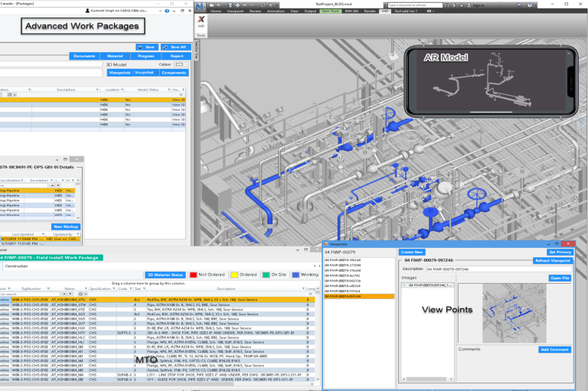Click the binoculars search icon

point(446,5)
